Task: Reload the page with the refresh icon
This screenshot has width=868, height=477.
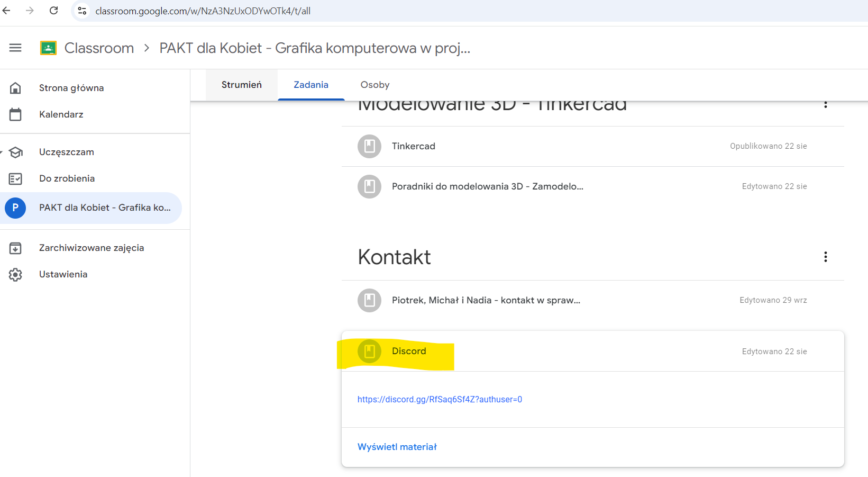Action: (x=53, y=11)
